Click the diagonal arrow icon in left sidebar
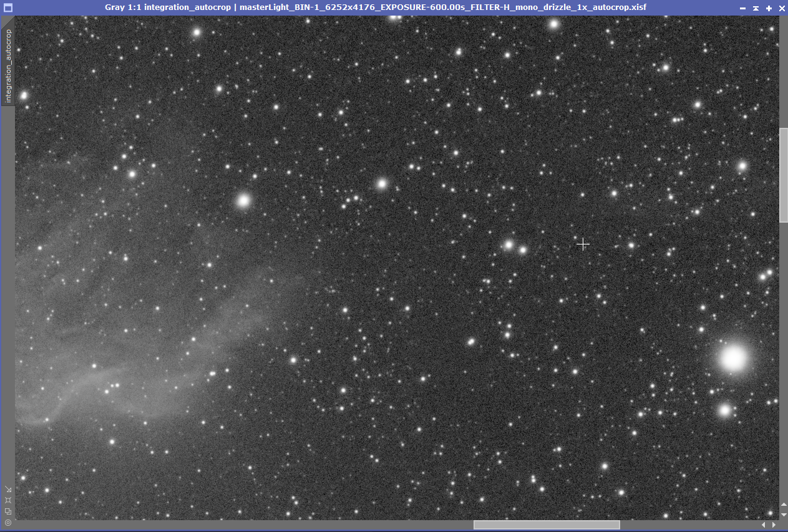Image resolution: width=788 pixels, height=532 pixels. coord(8,489)
